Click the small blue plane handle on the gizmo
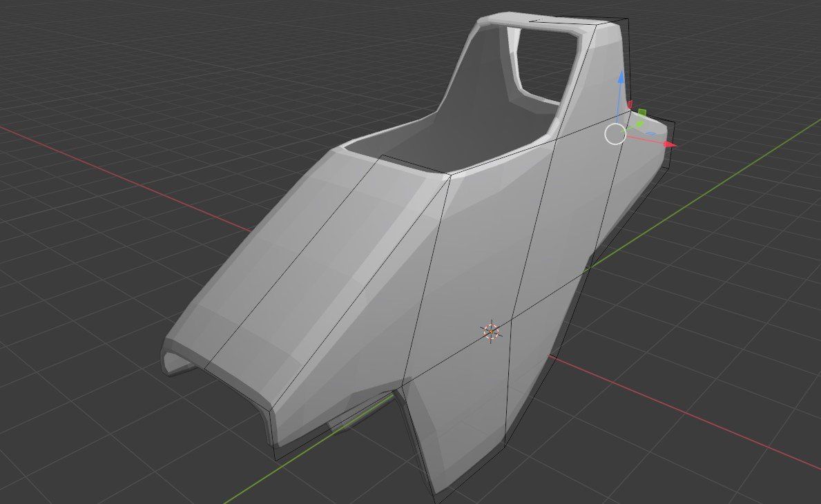The width and height of the screenshot is (821, 504). click(650, 133)
